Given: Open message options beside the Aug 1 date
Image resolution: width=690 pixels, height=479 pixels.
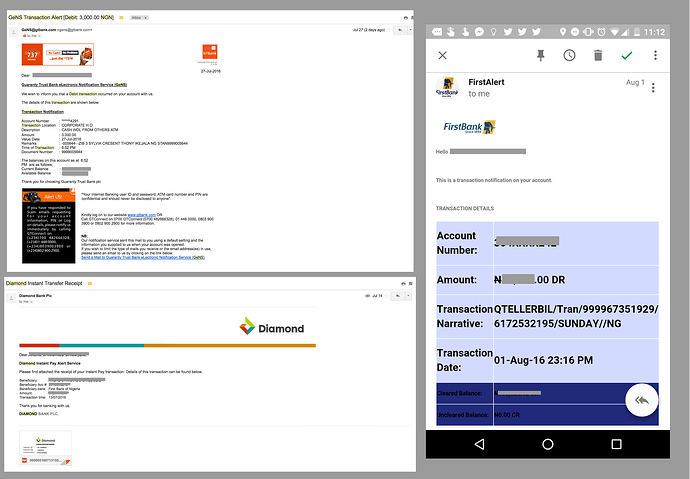Looking at the screenshot, I should (653, 88).
